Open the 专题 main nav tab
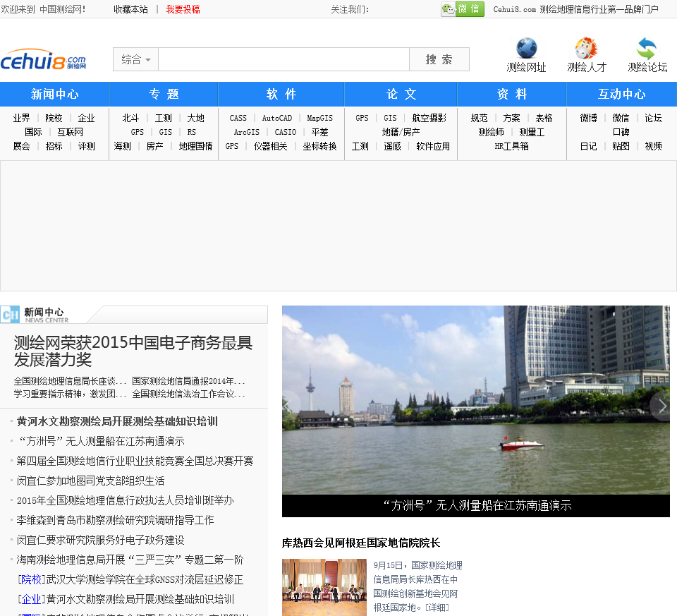 (164, 94)
